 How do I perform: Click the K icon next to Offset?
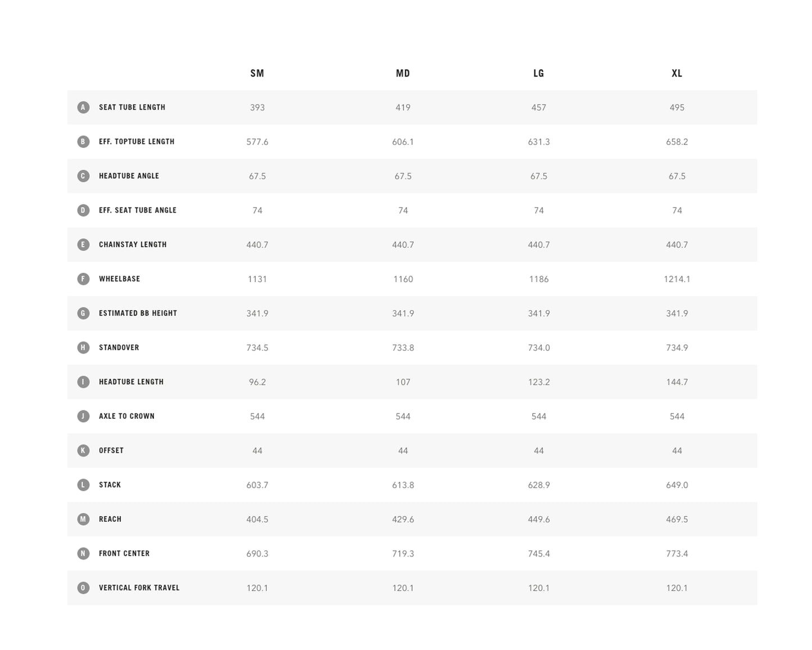click(83, 450)
